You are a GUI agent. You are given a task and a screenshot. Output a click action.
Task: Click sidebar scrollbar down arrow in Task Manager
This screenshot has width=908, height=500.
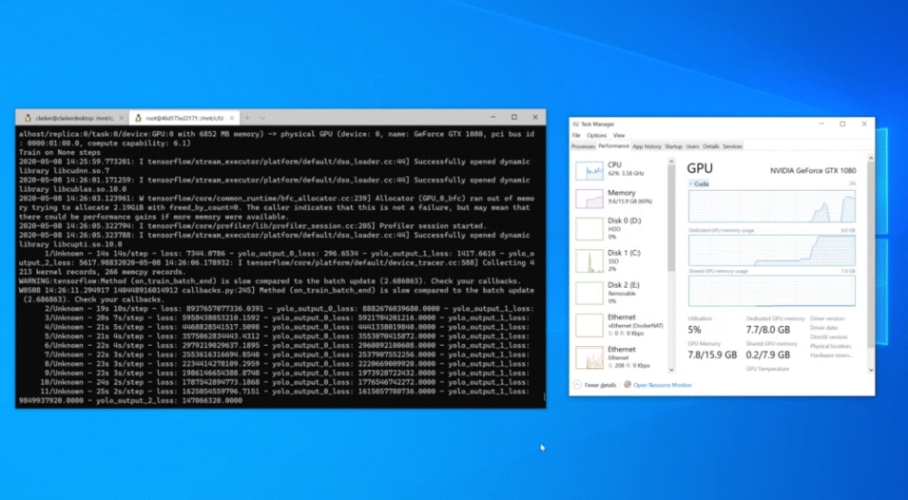(x=672, y=370)
